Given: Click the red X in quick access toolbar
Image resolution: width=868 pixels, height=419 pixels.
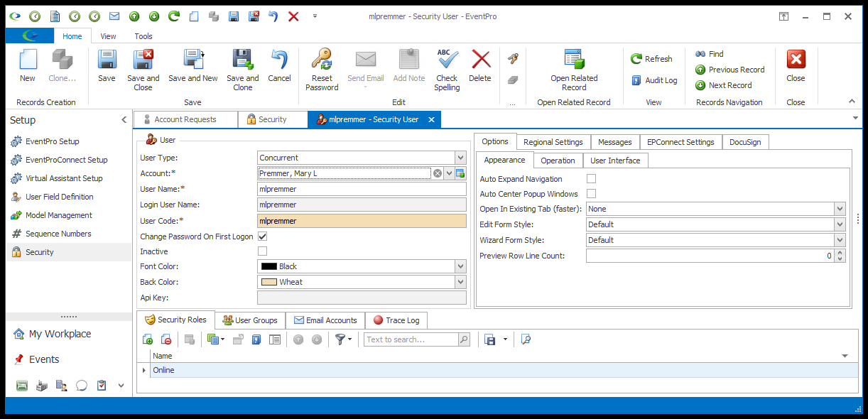Looking at the screenshot, I should 293,16.
